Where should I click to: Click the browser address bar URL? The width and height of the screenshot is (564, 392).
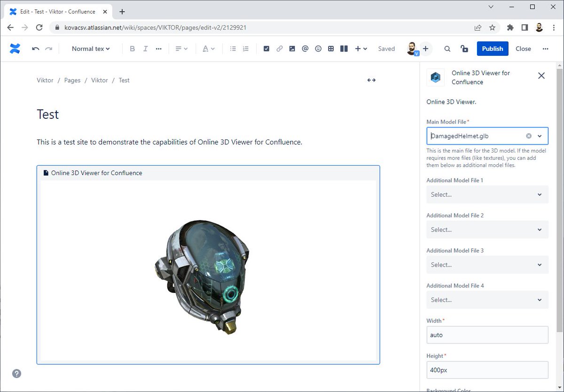pyautogui.click(x=156, y=28)
